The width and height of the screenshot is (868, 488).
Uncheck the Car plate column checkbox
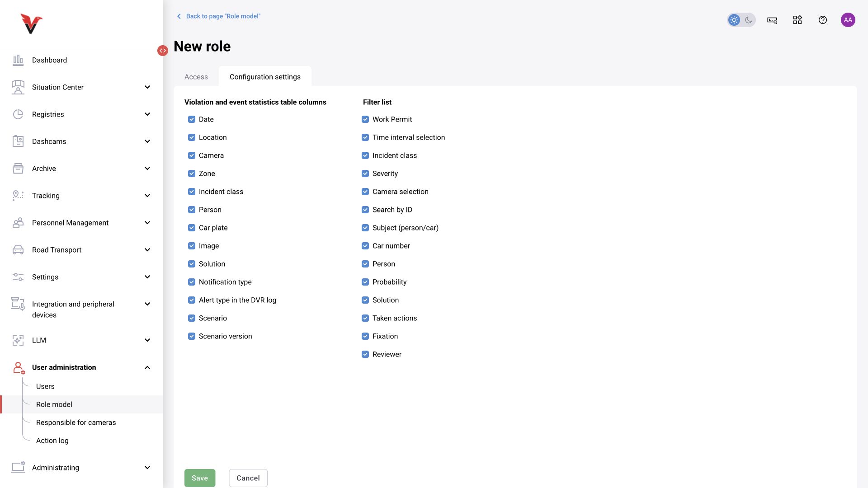pyautogui.click(x=192, y=228)
